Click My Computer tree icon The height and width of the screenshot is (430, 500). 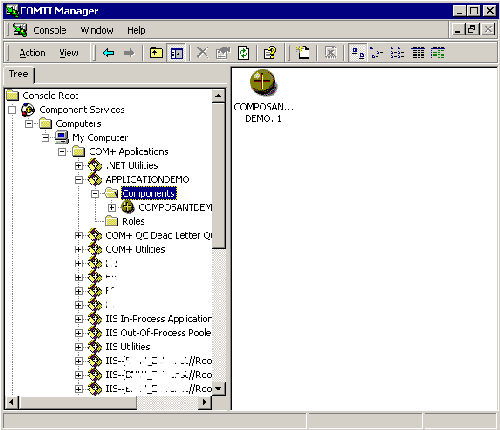coord(61,137)
